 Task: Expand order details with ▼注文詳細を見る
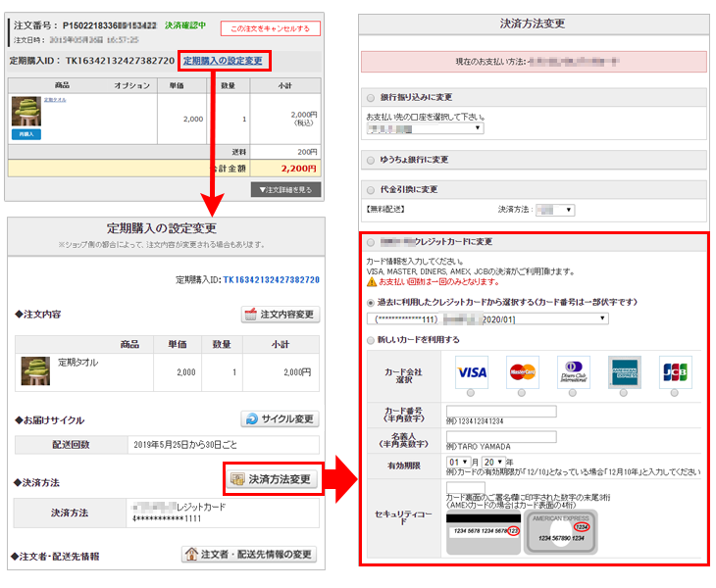(285, 190)
